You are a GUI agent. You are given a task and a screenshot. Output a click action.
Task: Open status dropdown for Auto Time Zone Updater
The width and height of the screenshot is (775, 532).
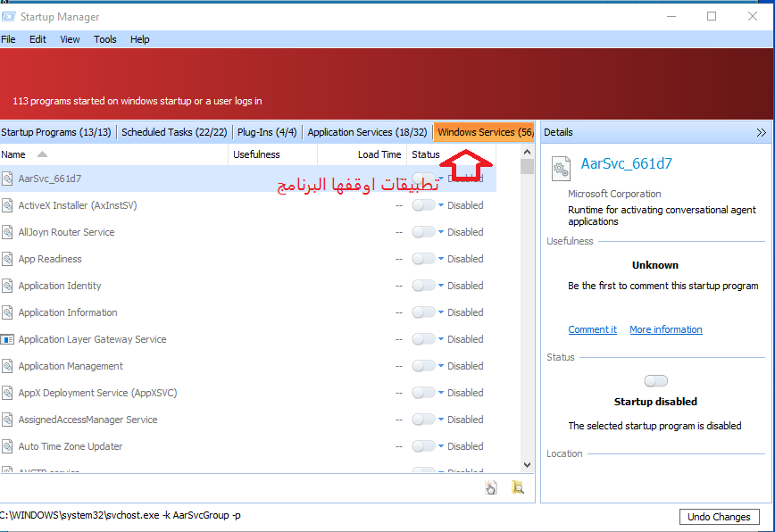click(x=441, y=446)
